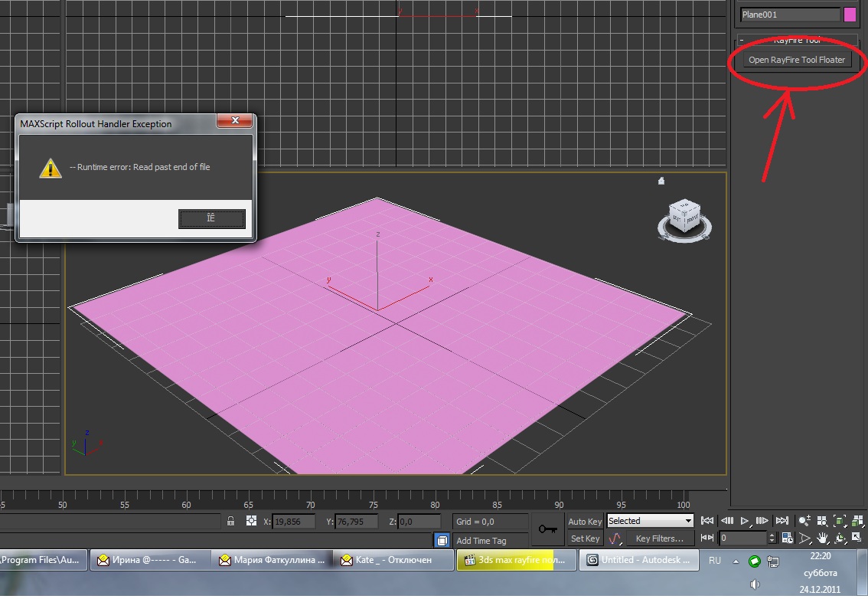Go to the start frame
Viewport: 868px width, 599px height.
707,521
